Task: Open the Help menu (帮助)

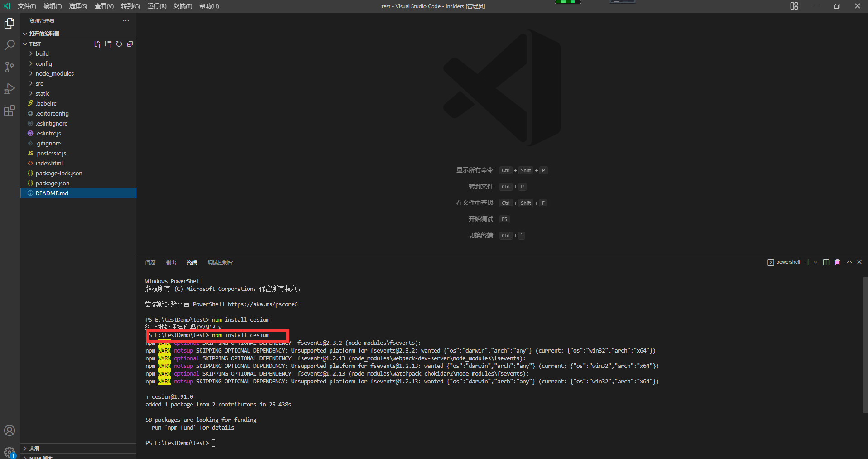Action: tap(209, 6)
